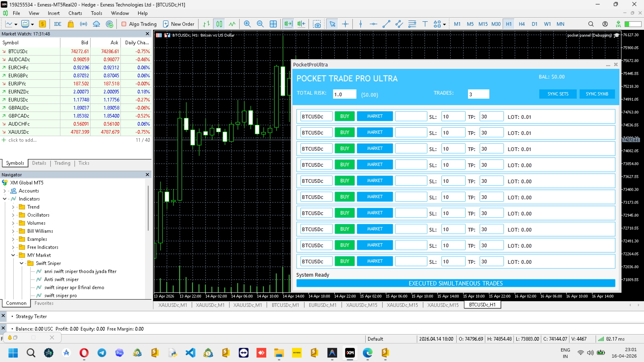Click the SYNC SETS button
644x362 pixels.
pyautogui.click(x=558, y=94)
